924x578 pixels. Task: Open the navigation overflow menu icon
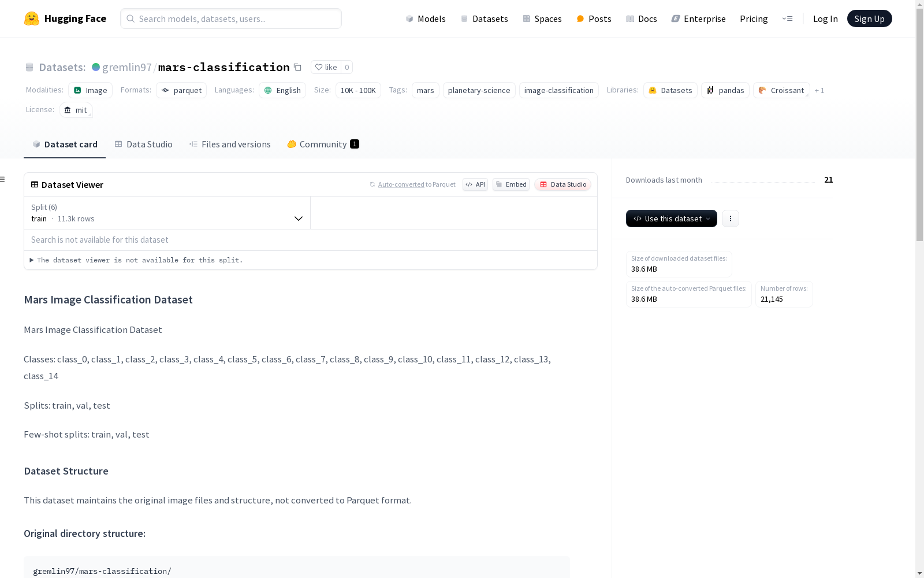click(787, 18)
